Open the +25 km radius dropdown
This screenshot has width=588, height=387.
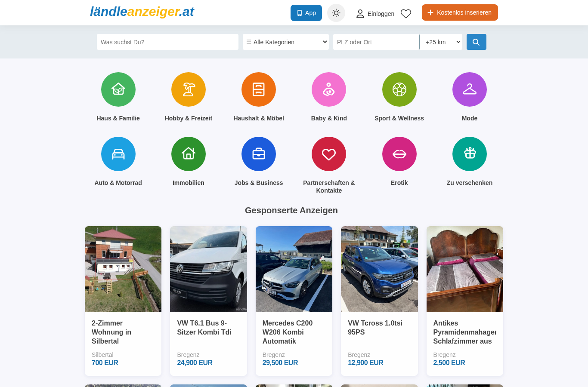click(x=441, y=42)
